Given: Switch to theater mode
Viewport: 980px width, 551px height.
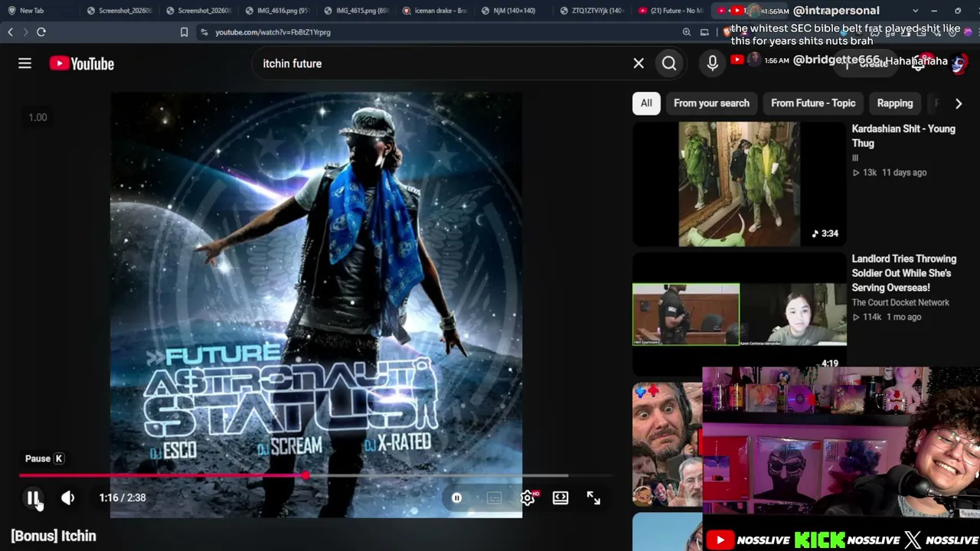Looking at the screenshot, I should [560, 498].
